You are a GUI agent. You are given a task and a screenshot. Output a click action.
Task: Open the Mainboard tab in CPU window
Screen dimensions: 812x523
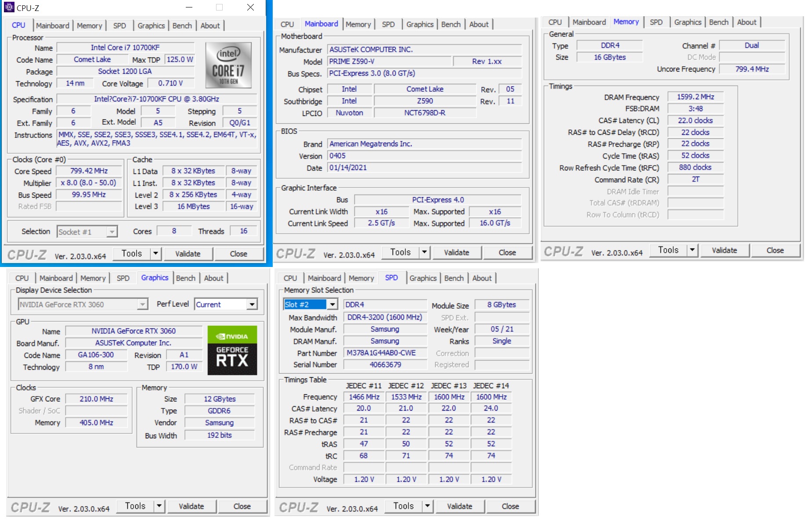tap(53, 25)
